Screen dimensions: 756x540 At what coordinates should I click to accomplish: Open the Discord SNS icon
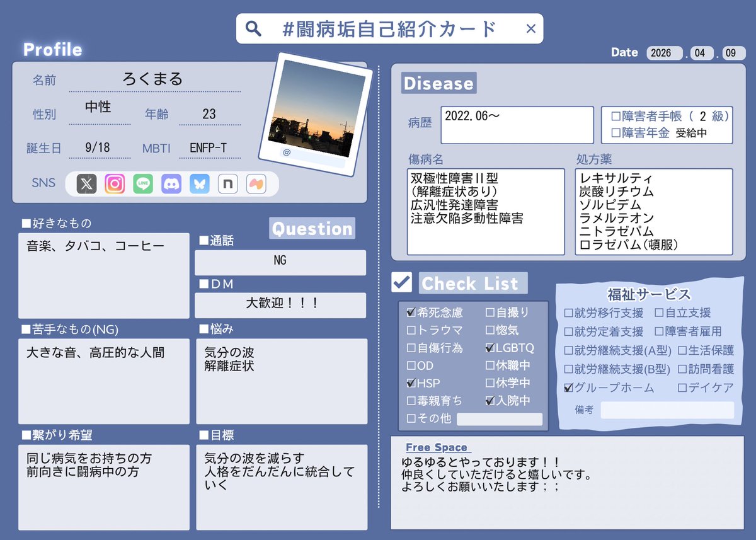171,183
